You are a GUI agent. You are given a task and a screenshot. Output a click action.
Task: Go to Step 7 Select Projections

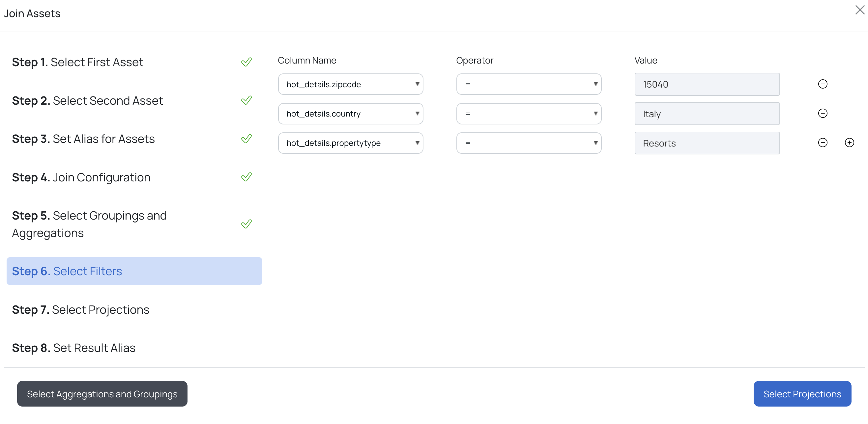pos(80,309)
